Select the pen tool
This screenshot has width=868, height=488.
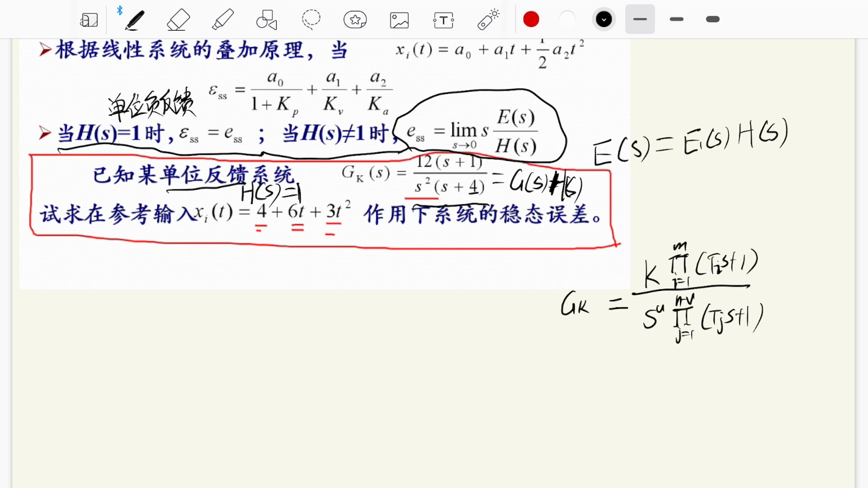(134, 19)
